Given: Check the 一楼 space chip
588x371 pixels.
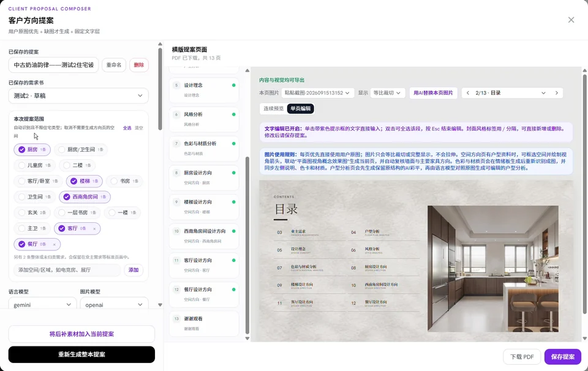Looking at the screenshot, I should click(x=123, y=212).
